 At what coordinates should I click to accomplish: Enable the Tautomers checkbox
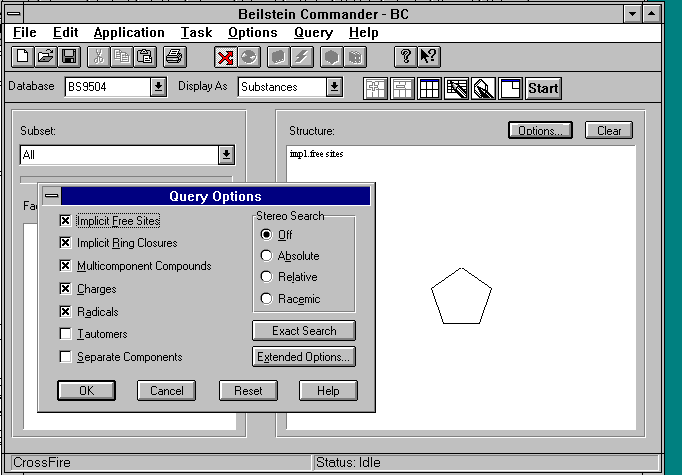(x=66, y=334)
